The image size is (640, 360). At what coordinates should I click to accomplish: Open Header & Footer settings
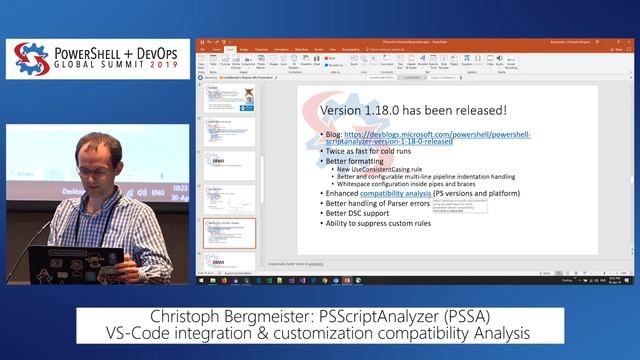click(411, 62)
